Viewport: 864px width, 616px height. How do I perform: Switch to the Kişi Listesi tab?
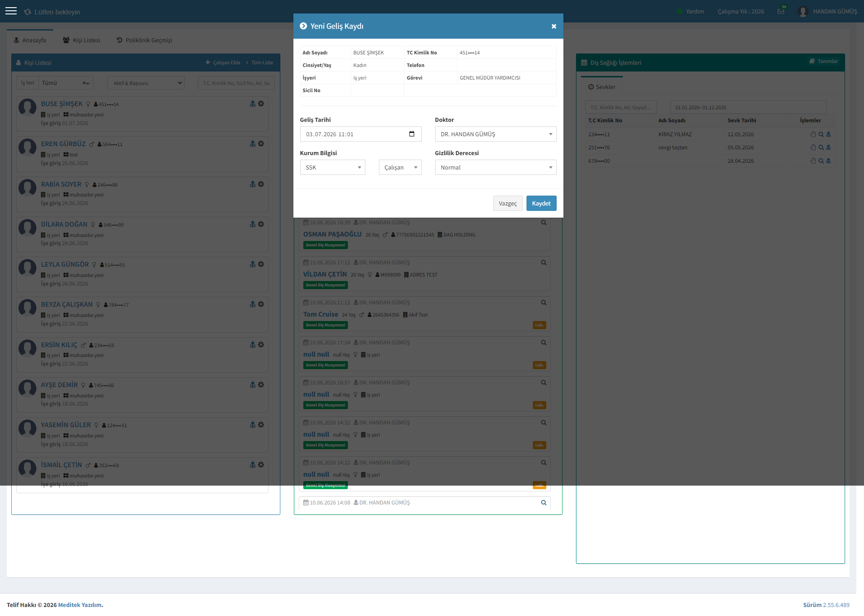point(81,40)
